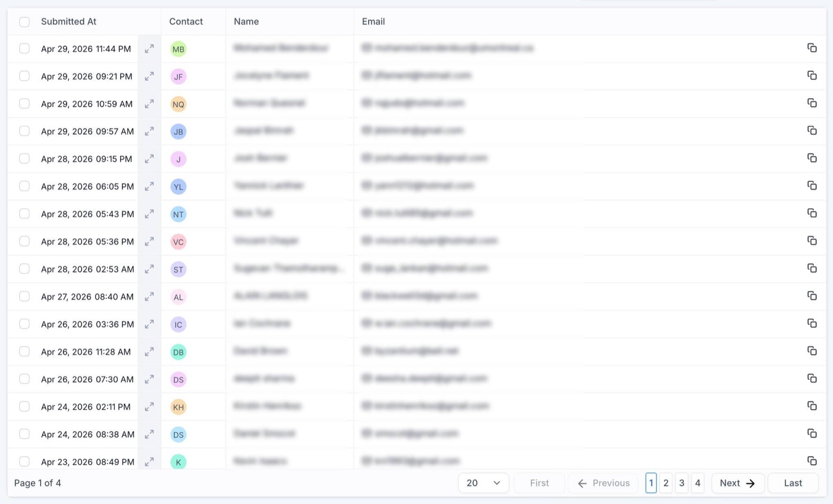
Task: Copy email in the VC contact row
Action: click(x=812, y=241)
